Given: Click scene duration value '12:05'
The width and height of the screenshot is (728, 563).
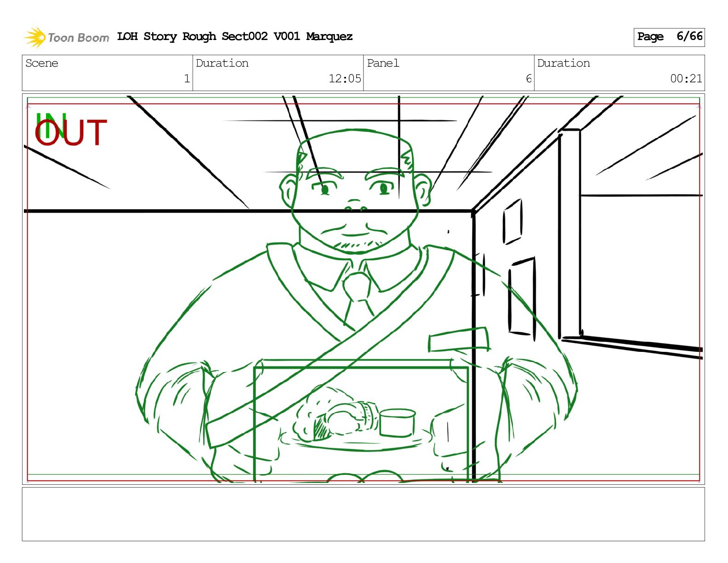Looking at the screenshot, I should (345, 79).
